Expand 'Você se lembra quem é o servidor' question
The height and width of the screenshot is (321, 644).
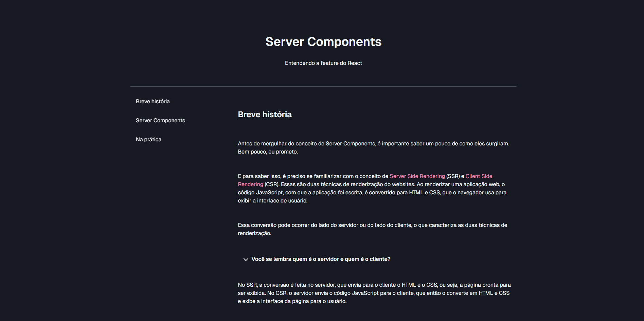(321, 259)
